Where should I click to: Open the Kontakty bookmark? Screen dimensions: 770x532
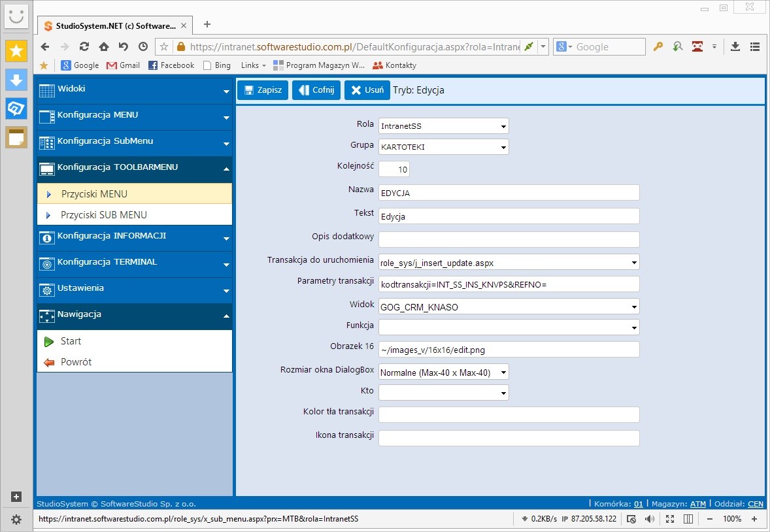(x=394, y=65)
